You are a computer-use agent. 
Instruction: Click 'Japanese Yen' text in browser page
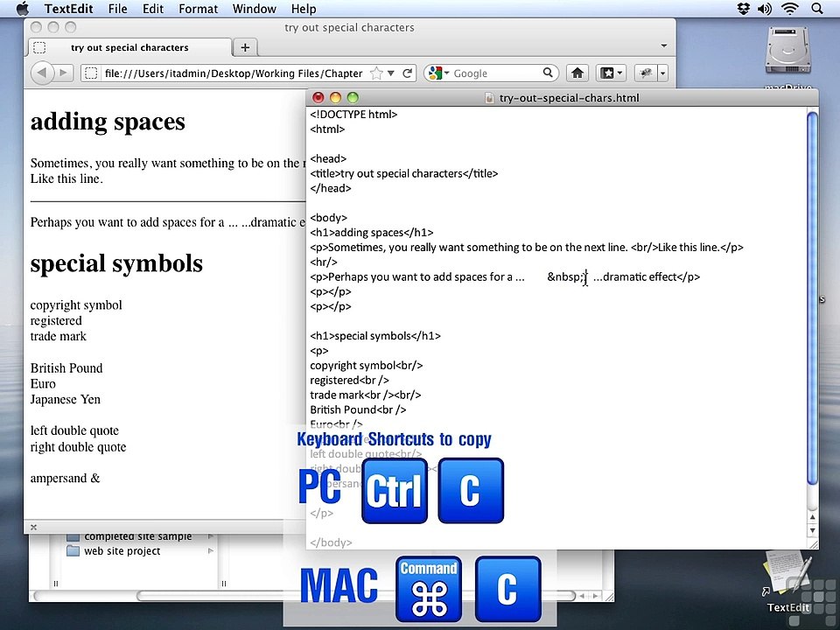pos(66,399)
